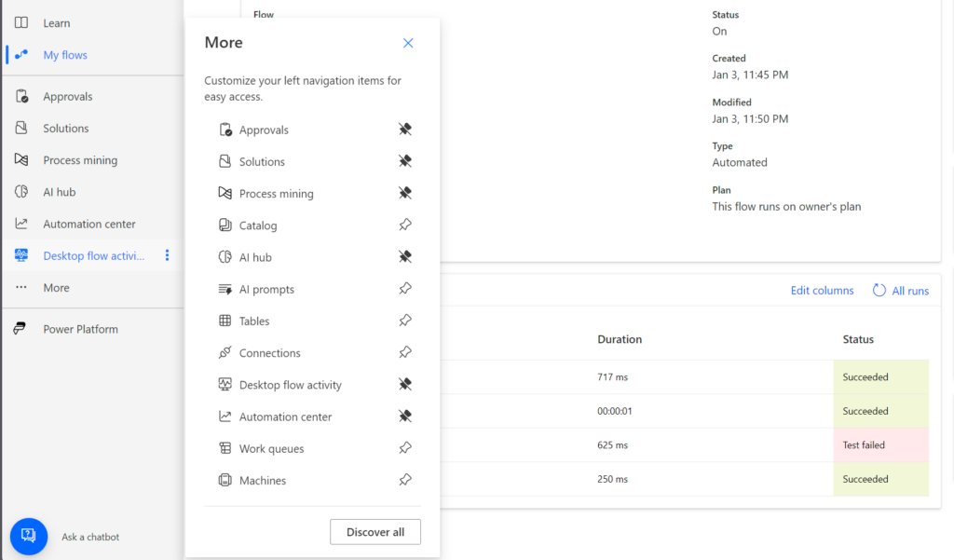The image size is (954, 560).
Task: Click the Status column header in runs table
Action: [x=858, y=339]
